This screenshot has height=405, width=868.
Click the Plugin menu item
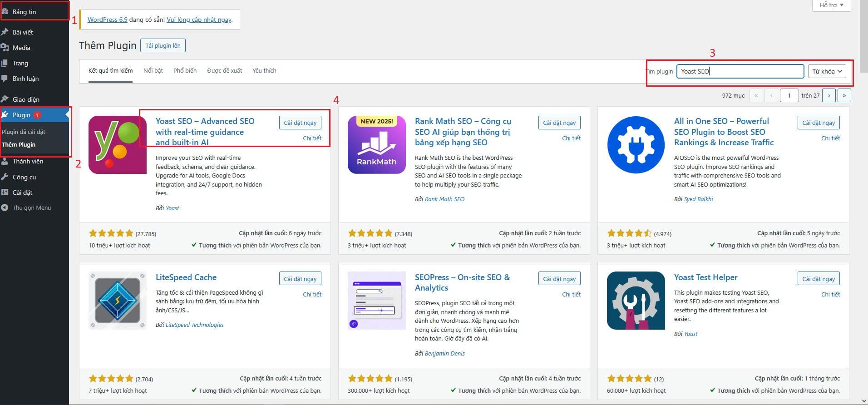35,115
